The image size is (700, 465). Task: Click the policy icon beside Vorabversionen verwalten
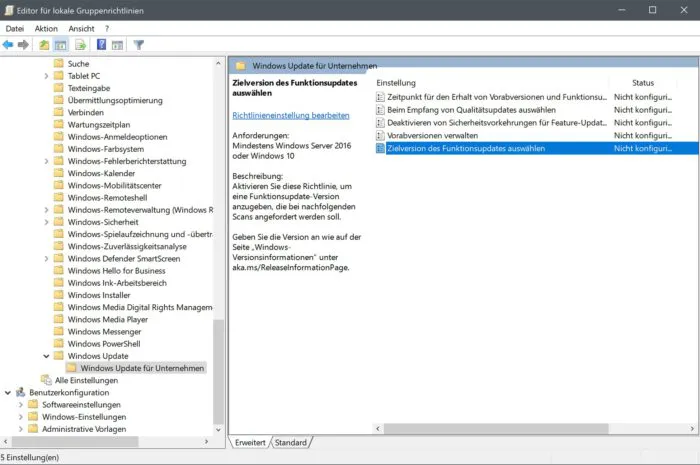[x=380, y=135]
